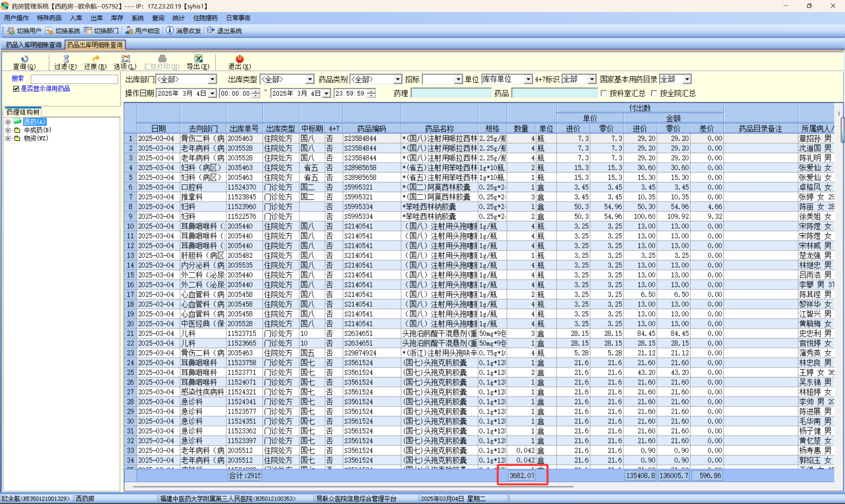Image resolution: width=845 pixels, height=504 pixels.
Task: Enable the 按科室汇总 checkbox
Action: coord(604,94)
